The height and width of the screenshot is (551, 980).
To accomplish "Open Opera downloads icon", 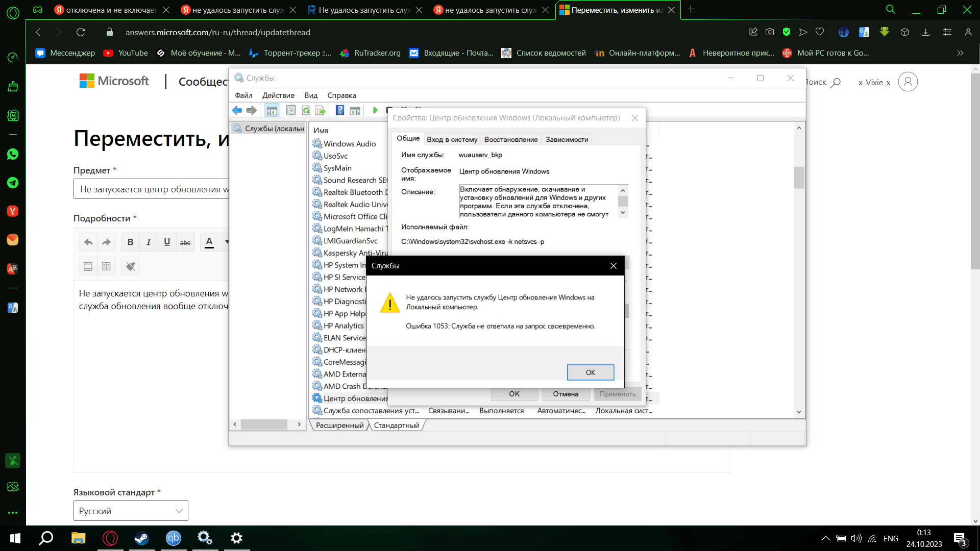I will click(x=926, y=32).
